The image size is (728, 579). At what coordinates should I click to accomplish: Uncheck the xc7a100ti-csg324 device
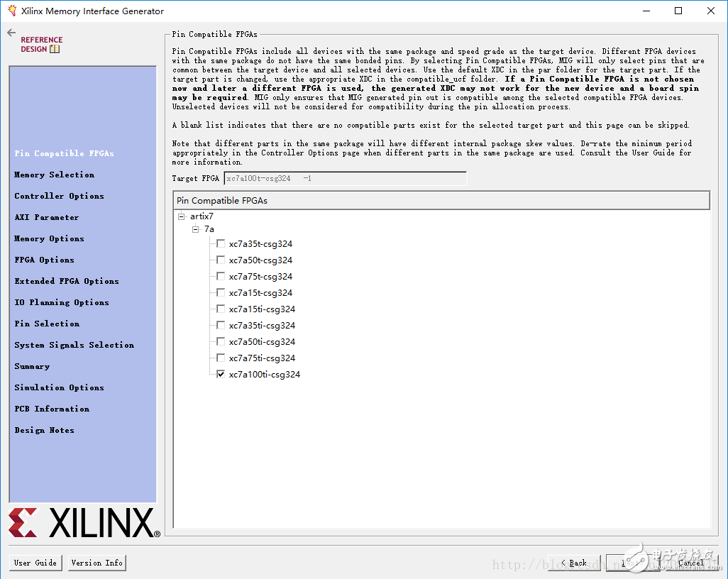click(221, 374)
